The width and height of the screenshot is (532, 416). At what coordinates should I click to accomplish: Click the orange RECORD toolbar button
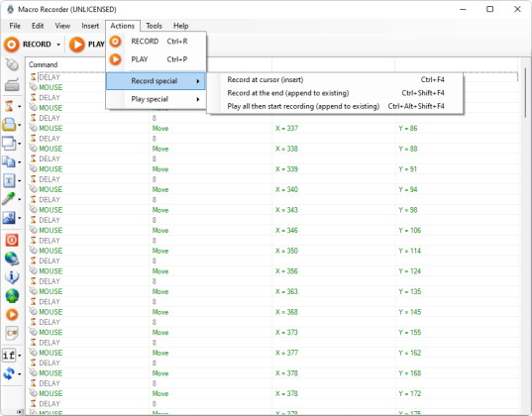(x=28, y=45)
